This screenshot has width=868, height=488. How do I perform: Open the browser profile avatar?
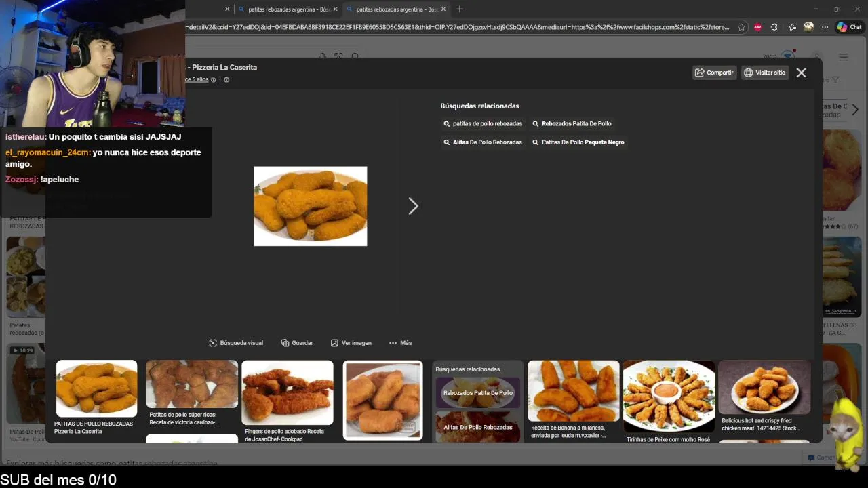[x=808, y=27]
